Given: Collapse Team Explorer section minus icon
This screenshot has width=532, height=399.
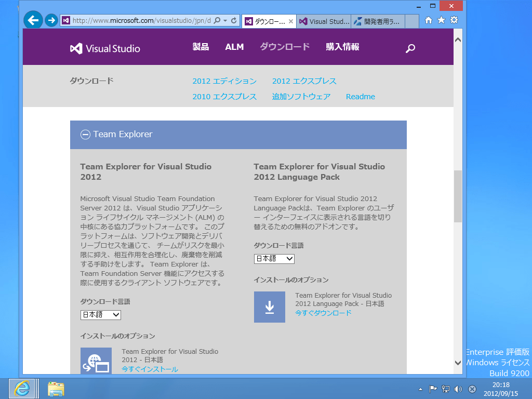Looking at the screenshot, I should click(85, 135).
